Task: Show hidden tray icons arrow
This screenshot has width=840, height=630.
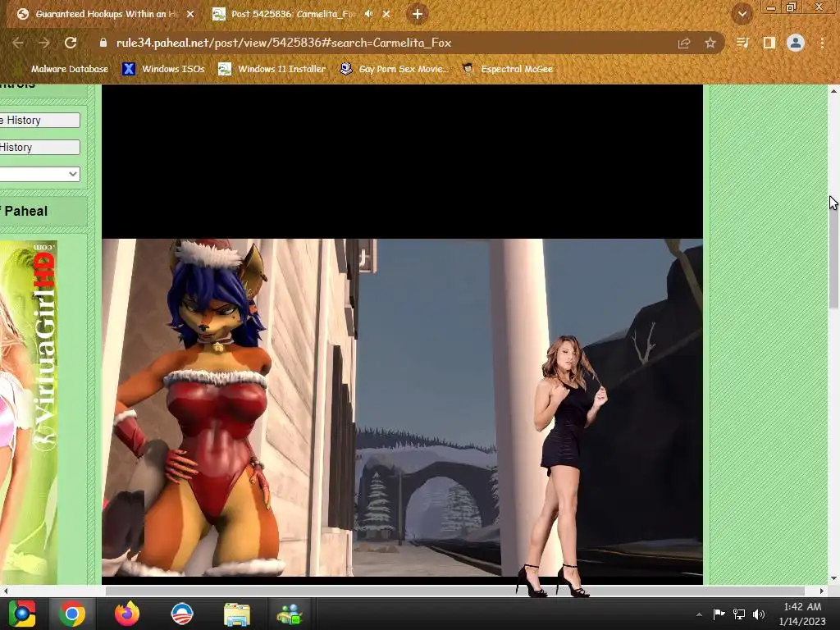Action: 699,614
